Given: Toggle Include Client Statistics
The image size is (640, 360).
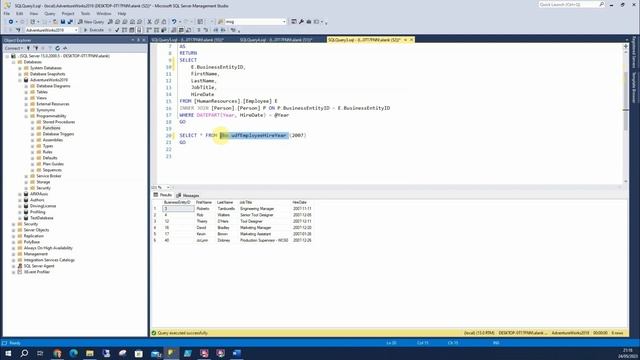Looking at the screenshot, I should point(164,30).
